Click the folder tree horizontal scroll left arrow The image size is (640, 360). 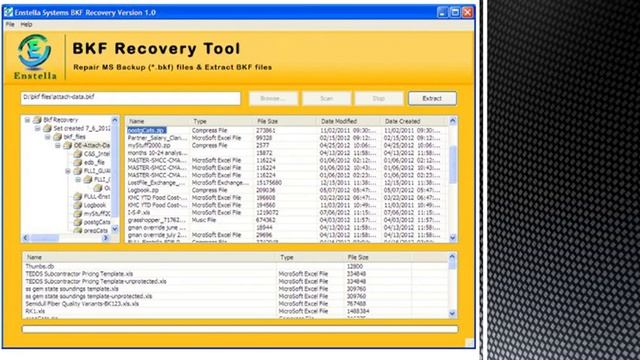click(26, 238)
